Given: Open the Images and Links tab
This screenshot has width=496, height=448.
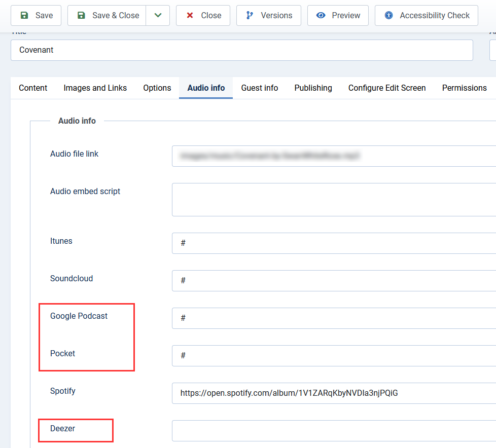Looking at the screenshot, I should pyautogui.click(x=95, y=88).
